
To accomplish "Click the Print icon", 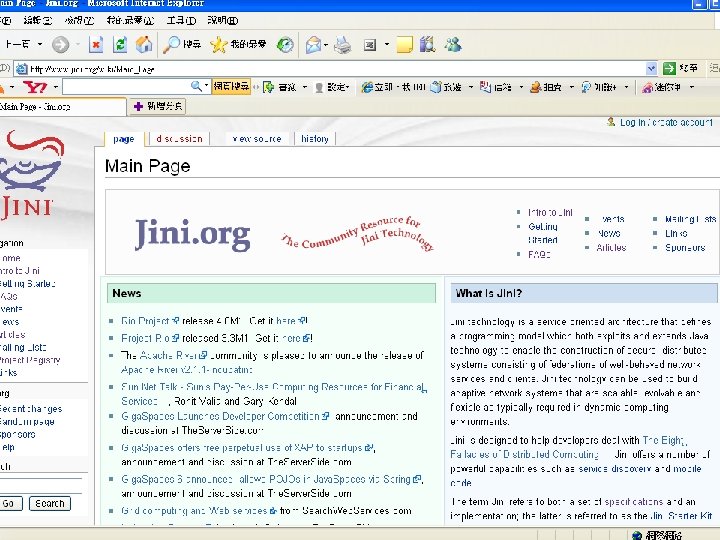I will 343,45.
